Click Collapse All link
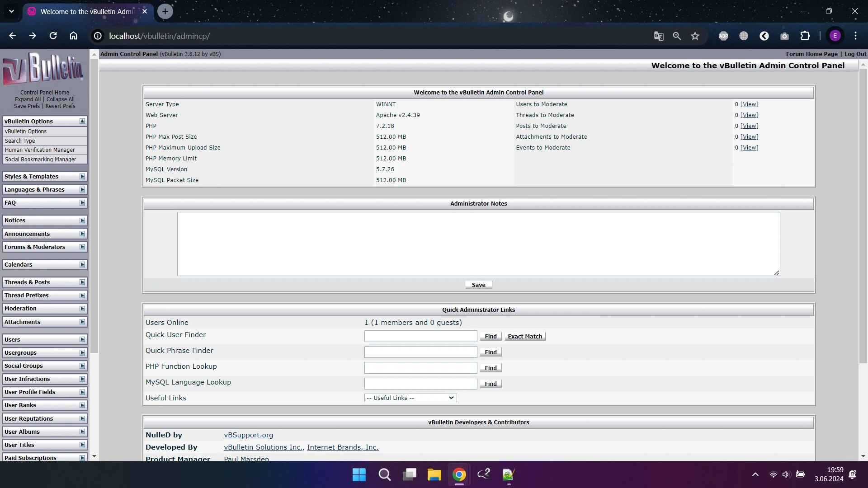868x488 pixels. (61, 99)
